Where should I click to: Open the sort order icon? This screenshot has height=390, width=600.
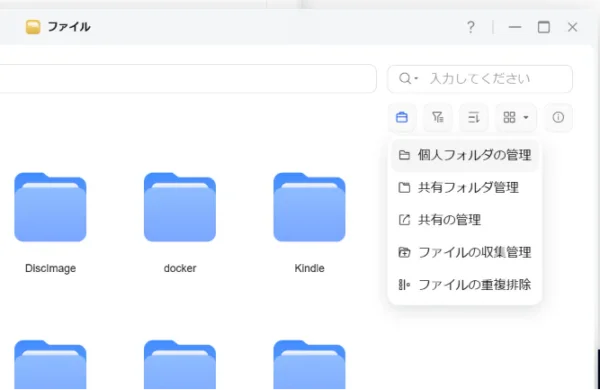(x=474, y=117)
